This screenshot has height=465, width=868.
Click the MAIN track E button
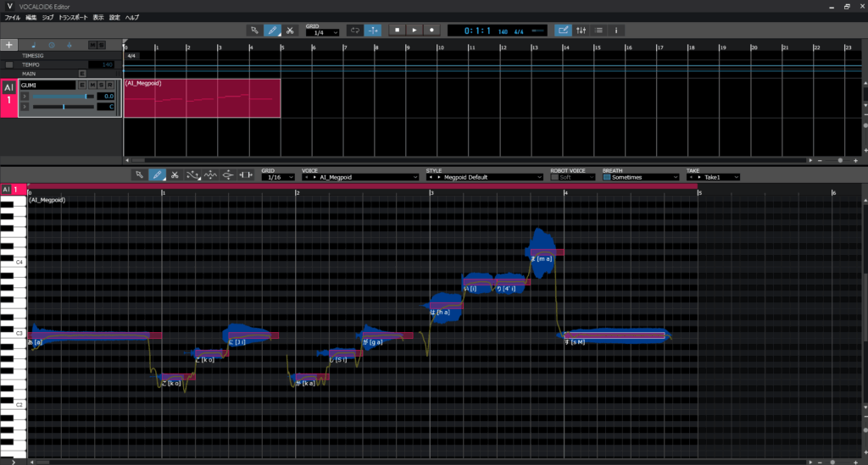[x=82, y=74]
